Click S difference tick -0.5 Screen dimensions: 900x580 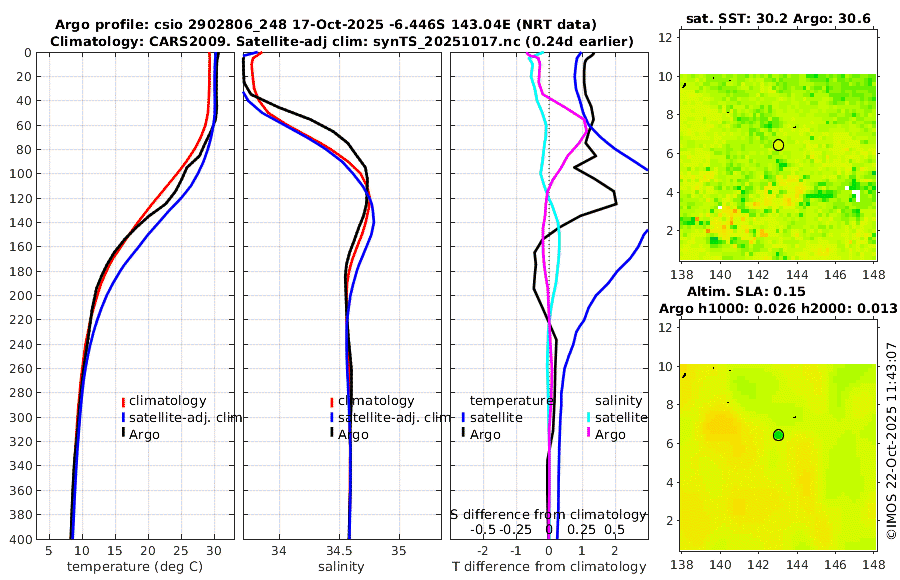click(483, 529)
